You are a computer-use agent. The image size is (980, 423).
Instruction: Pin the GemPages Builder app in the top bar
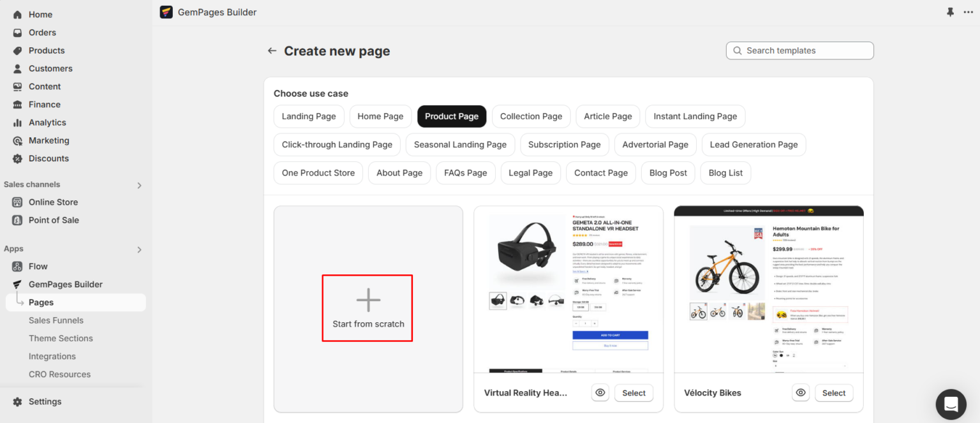click(950, 11)
